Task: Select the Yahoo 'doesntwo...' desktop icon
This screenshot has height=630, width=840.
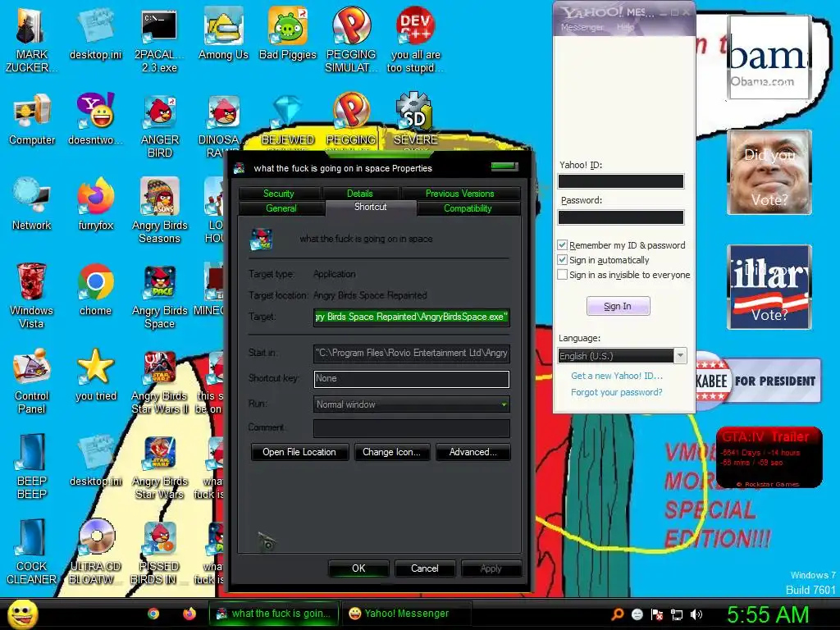Action: tap(95, 119)
